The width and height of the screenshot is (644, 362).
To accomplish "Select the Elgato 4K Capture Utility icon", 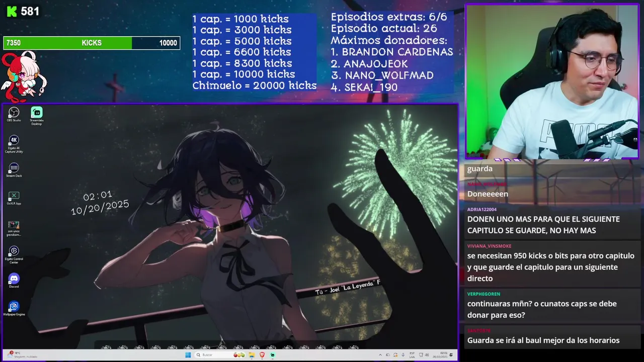I will coord(14,144).
